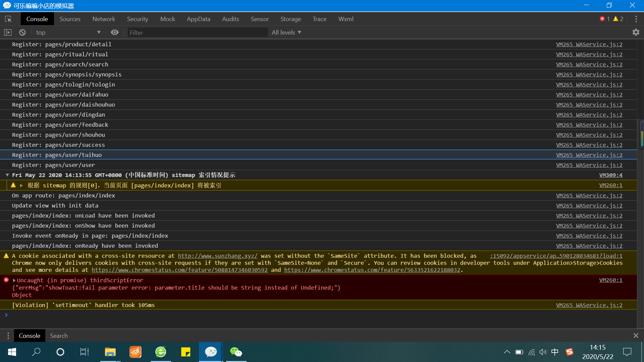Viewport: 644px width, 362px height.
Task: Clear the console with the clear icon
Action: [x=22, y=33]
